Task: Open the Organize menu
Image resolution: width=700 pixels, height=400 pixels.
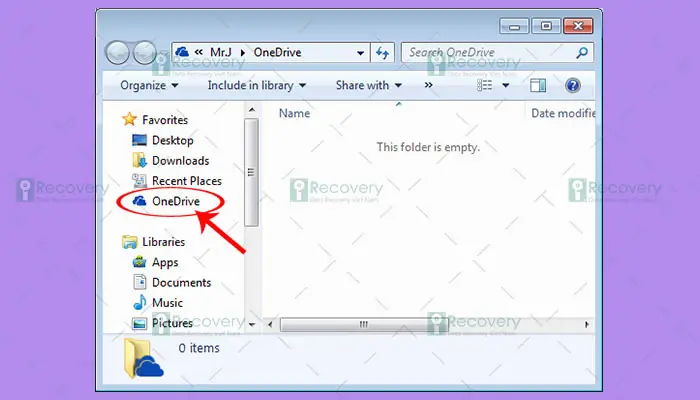Action: [x=149, y=85]
